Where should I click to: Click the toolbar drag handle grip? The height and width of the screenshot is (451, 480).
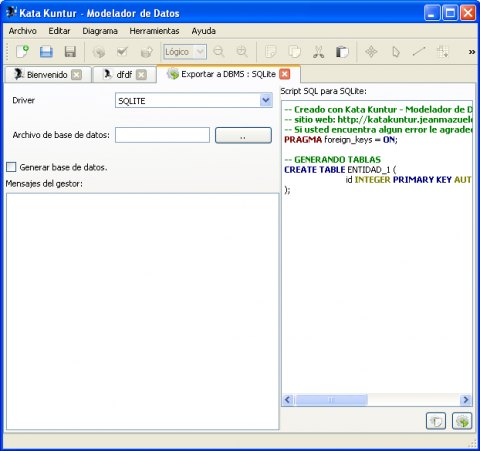8,52
